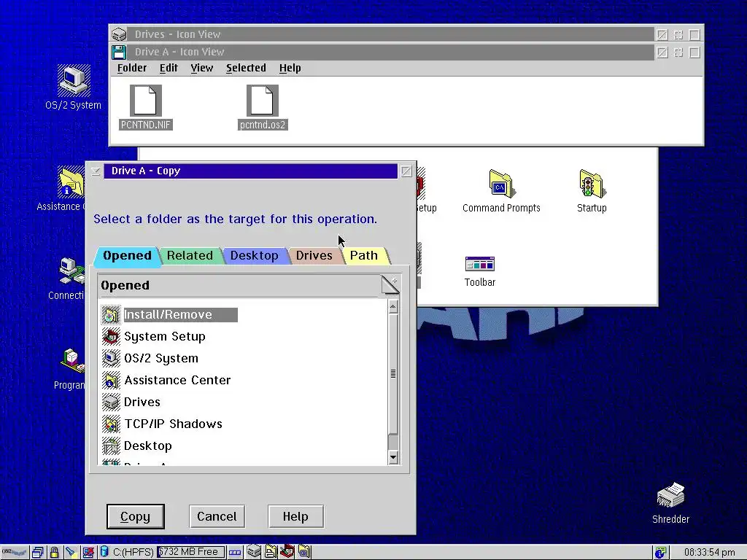Select Desktop in the Opened list
The height and width of the screenshot is (560, 747).
(x=136, y=446)
